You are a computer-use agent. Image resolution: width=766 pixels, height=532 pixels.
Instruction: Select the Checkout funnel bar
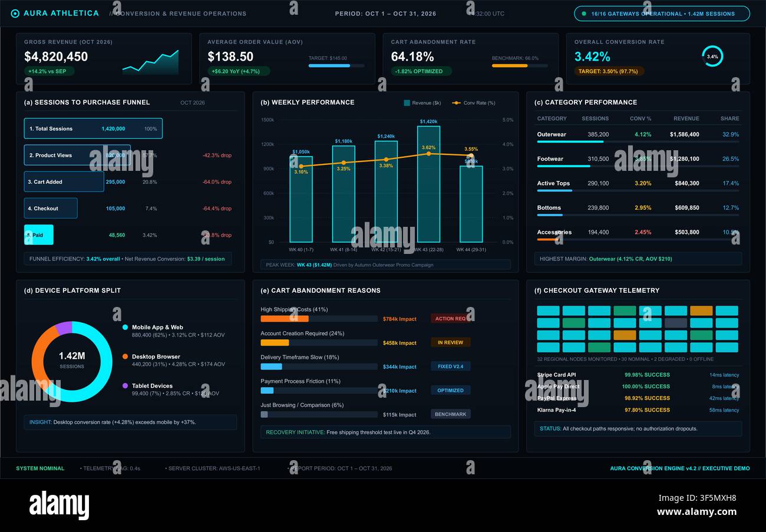[51, 209]
